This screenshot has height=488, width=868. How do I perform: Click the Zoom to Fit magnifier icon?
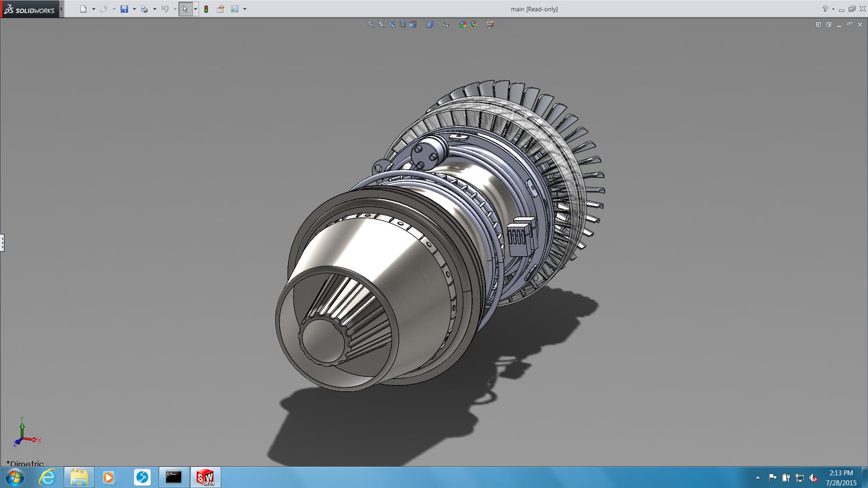click(x=371, y=24)
